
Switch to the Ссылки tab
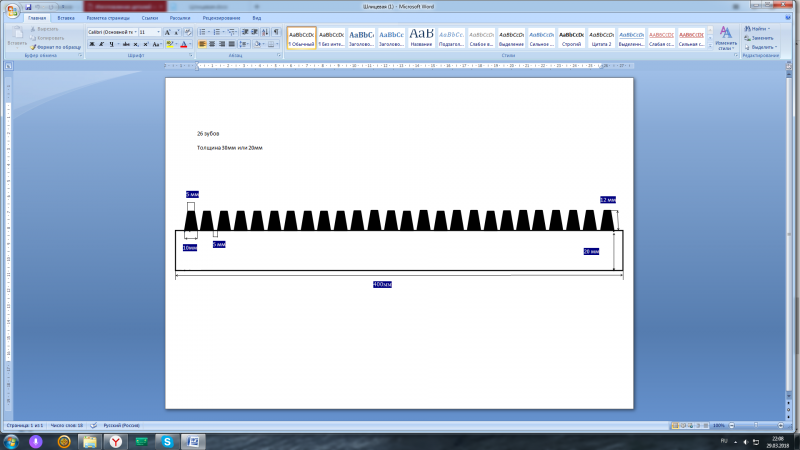click(x=149, y=18)
